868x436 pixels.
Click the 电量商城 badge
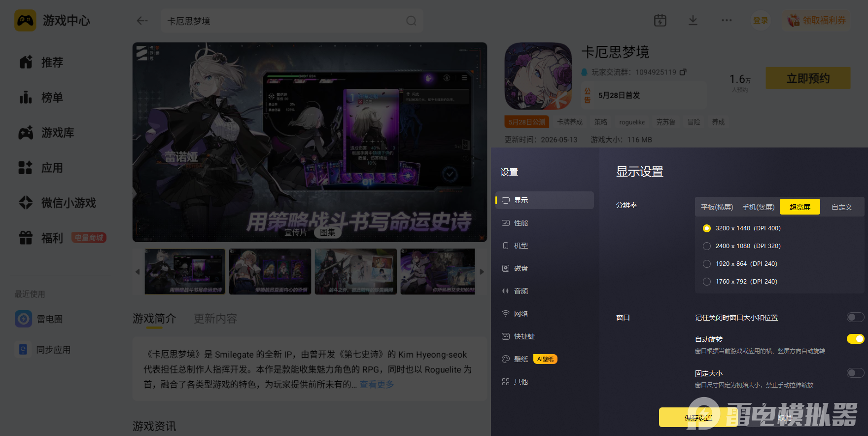[89, 238]
